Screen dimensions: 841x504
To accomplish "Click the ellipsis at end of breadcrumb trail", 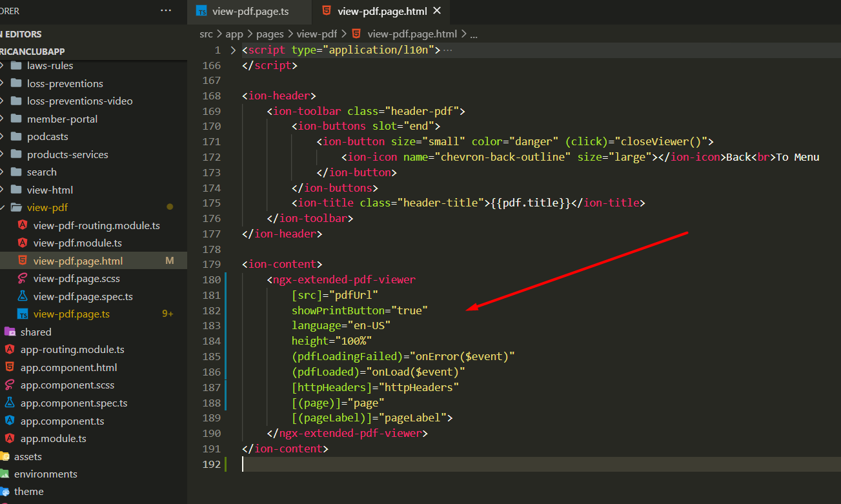I will (x=474, y=34).
